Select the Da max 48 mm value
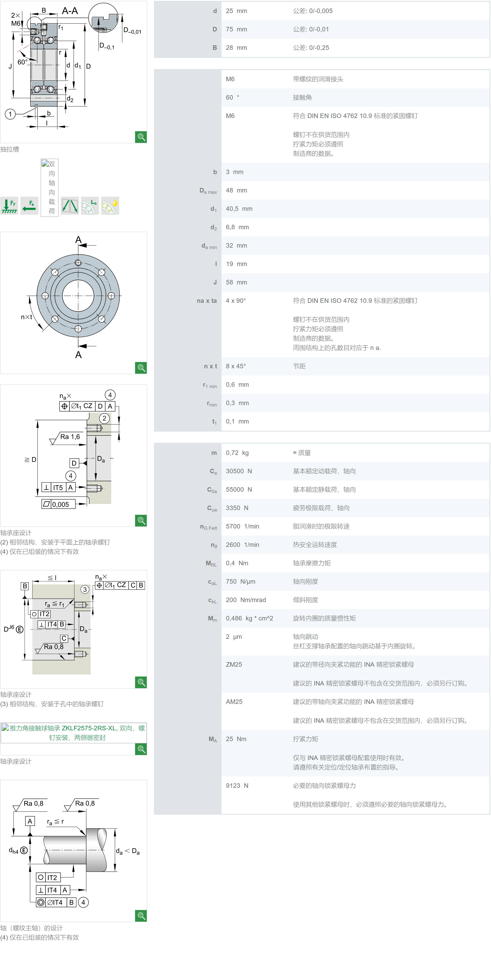Image resolution: width=491 pixels, height=980 pixels. click(236, 190)
